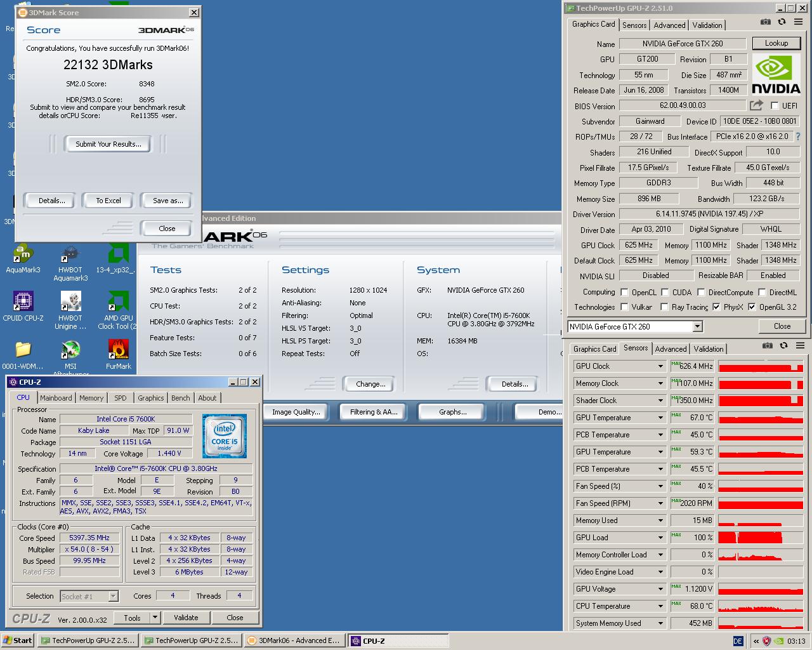Open the hamburger menu in the Sensors GPU-Z window
The height and width of the screenshot is (650, 812).
[x=800, y=346]
